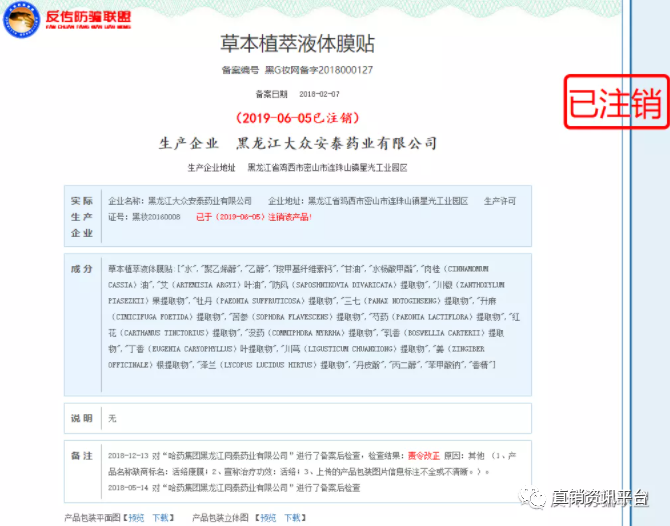
Task: Click 下载 link for 产品包装立体图
Action: 293,518
